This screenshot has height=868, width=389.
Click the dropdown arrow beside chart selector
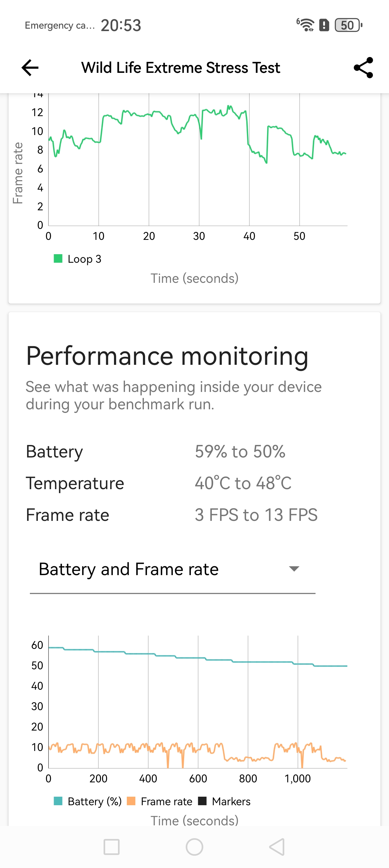coord(294,569)
